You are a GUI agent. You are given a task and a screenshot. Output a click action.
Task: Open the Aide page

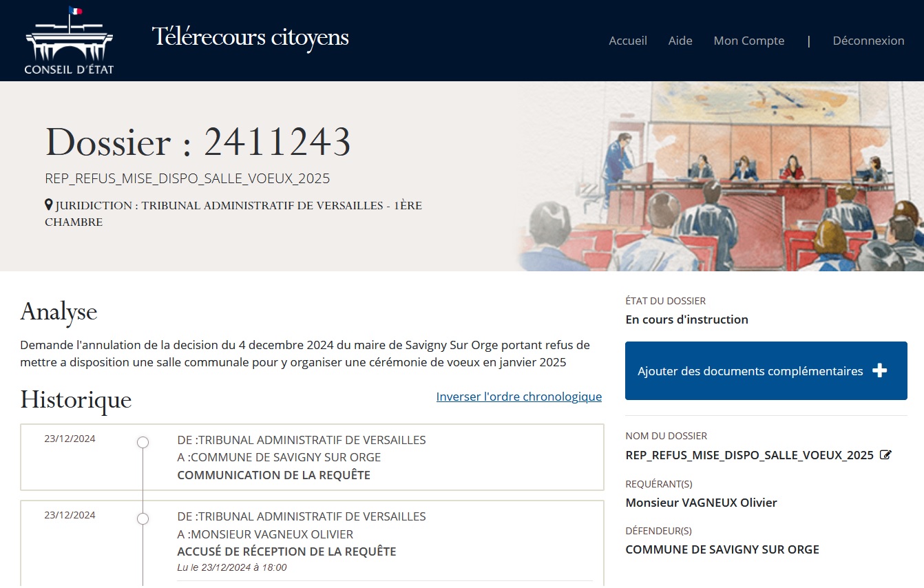pos(680,41)
